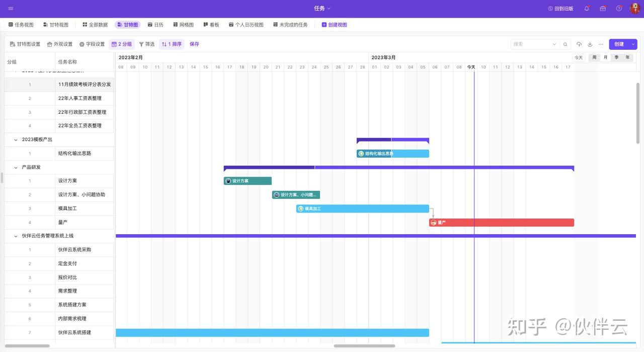Image resolution: width=644 pixels, height=352 pixels.
Task: Click the blue 伙伴云系统搭建 Gantt bar
Action: tap(272, 333)
